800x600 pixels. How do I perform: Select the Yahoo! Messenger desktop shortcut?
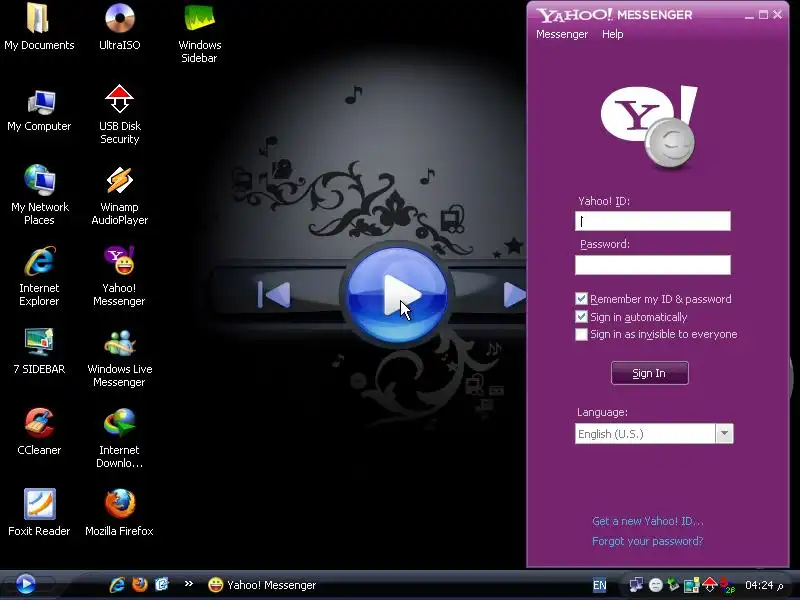[119, 276]
